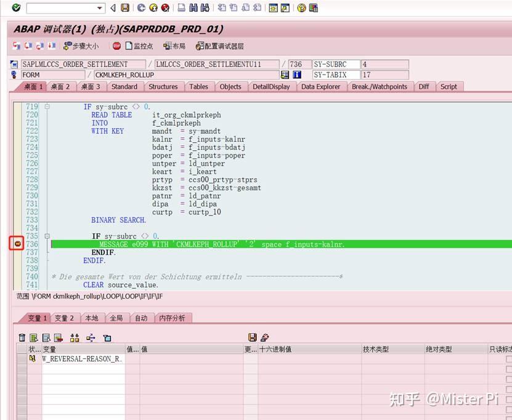Open the Break./Watchpoints tab
Image resolution: width=512 pixels, height=420 pixels.
coord(380,87)
